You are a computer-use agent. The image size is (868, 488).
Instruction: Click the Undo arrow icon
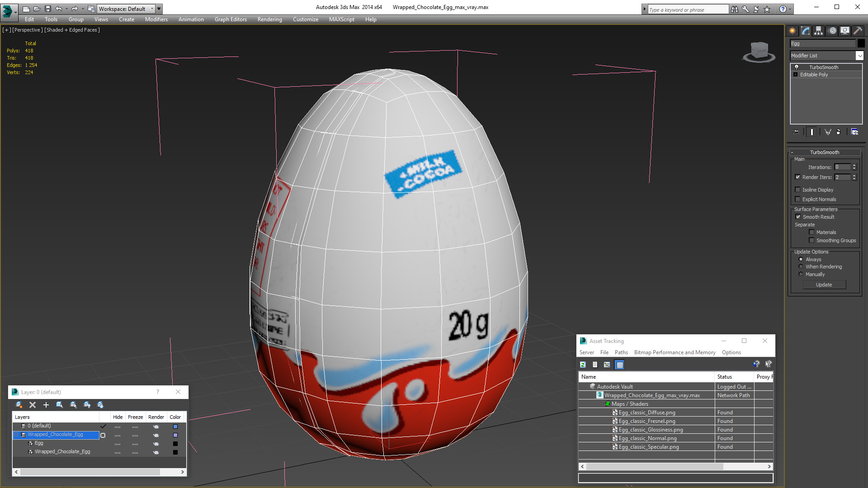coord(58,9)
